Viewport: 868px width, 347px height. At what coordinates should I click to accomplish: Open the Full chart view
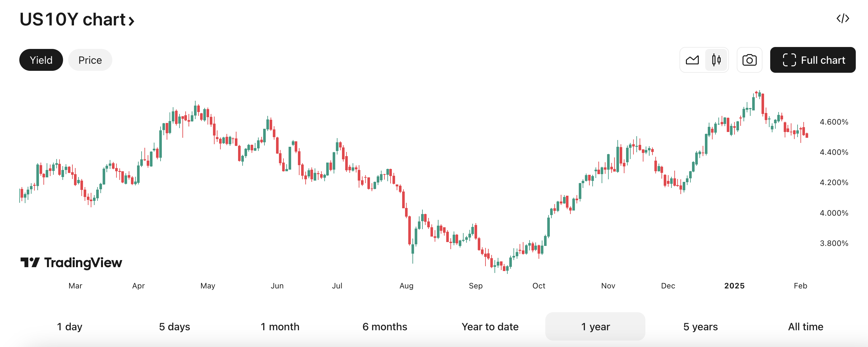coord(812,60)
